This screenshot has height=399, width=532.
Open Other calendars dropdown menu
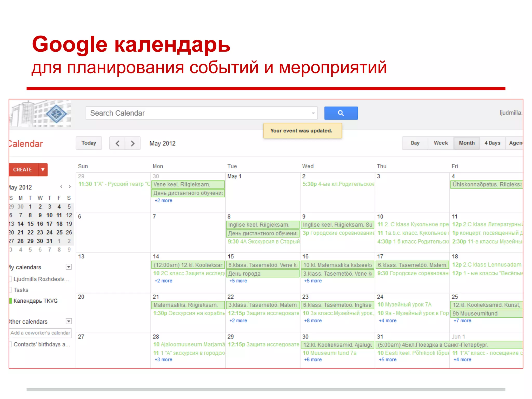[x=69, y=321]
